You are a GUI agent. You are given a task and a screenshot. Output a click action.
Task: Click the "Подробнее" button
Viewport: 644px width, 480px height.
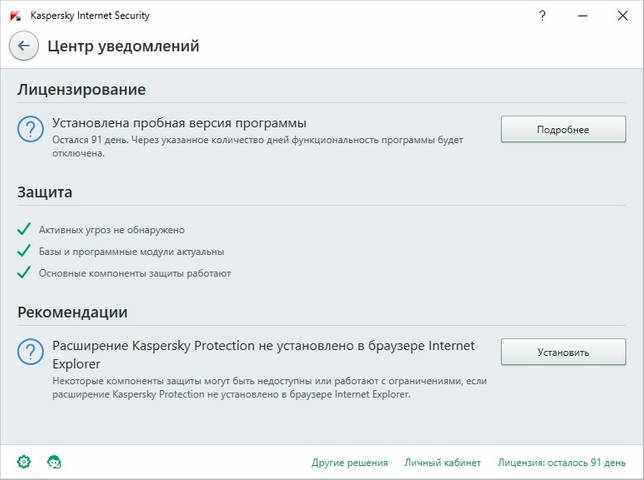point(563,129)
